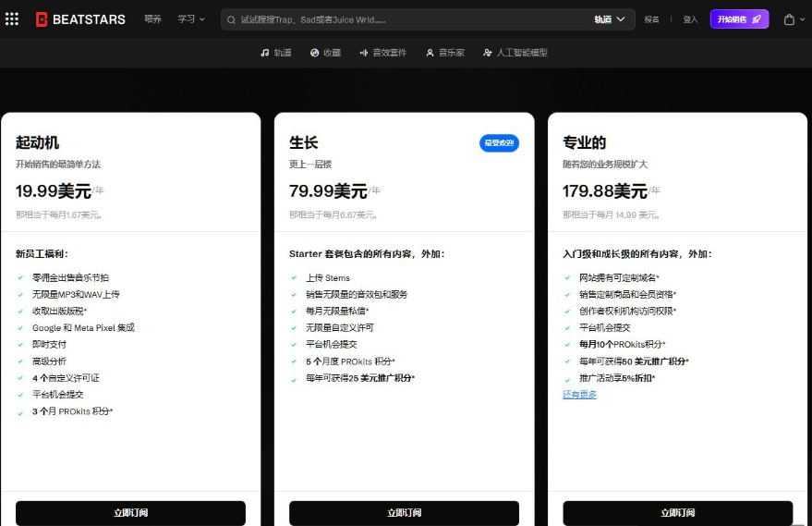Go to the 音效套件 section tab

(383, 53)
